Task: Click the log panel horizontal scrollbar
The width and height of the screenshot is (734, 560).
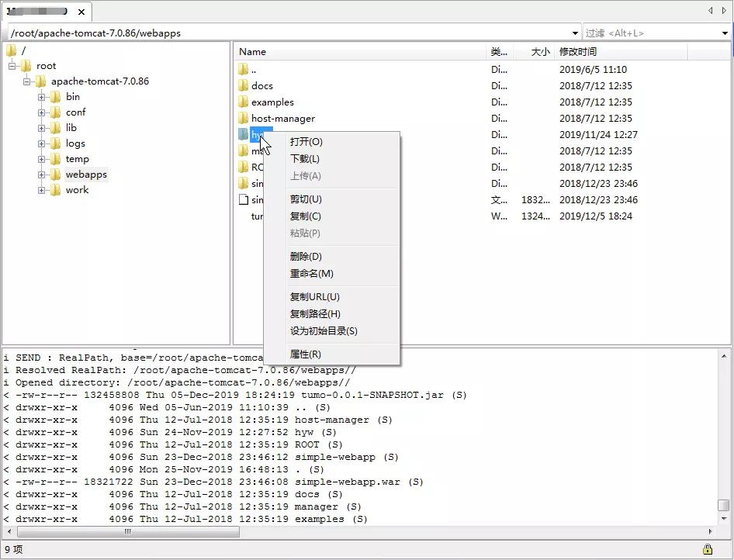Action: point(128,532)
